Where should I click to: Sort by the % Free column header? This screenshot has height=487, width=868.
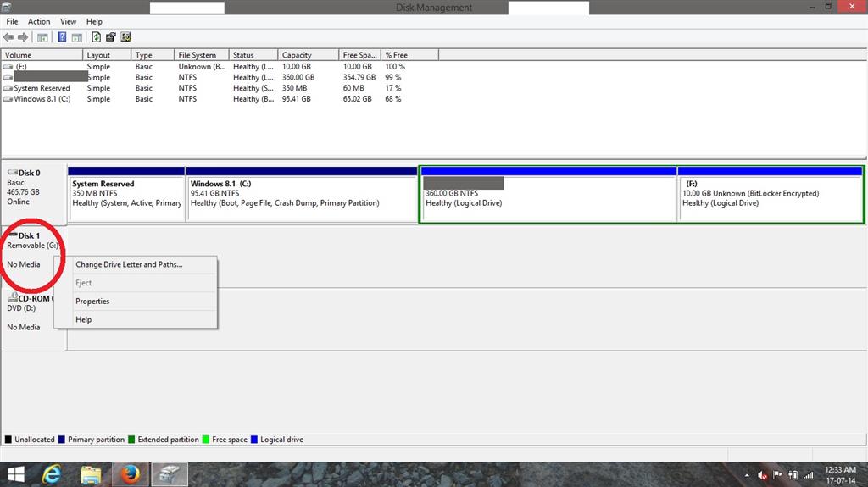pyautogui.click(x=409, y=55)
